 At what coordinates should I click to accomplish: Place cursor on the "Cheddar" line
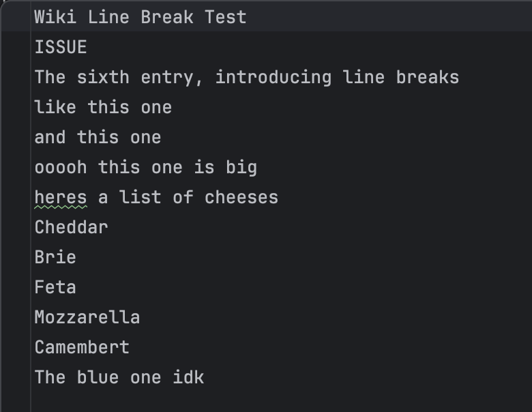[x=71, y=227]
